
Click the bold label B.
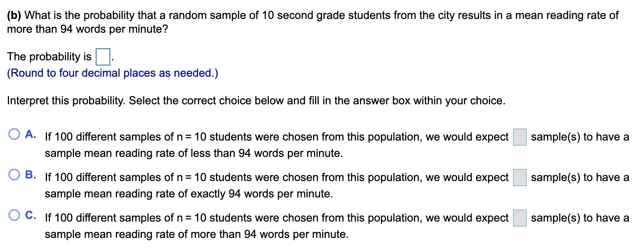coord(29,175)
